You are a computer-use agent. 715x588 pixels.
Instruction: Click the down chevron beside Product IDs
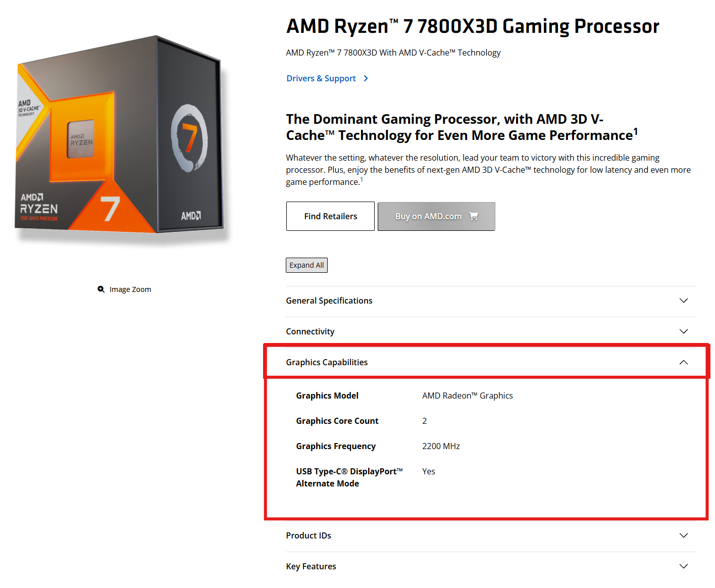coord(684,535)
